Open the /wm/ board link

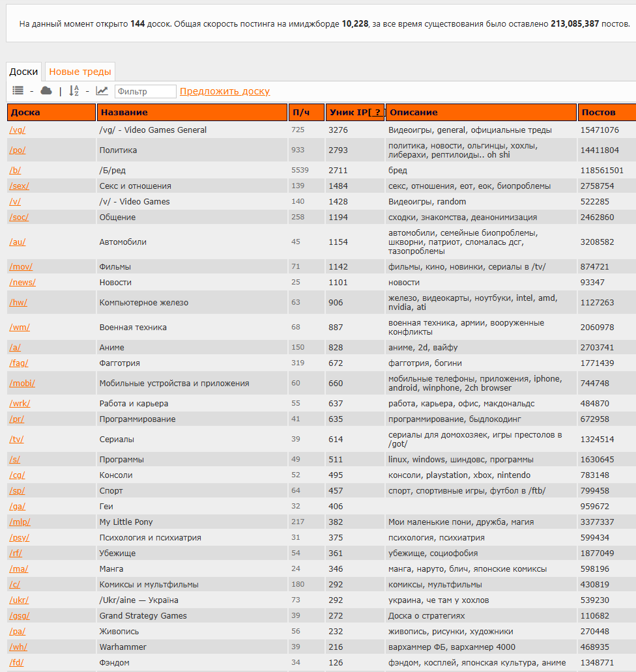(x=20, y=327)
